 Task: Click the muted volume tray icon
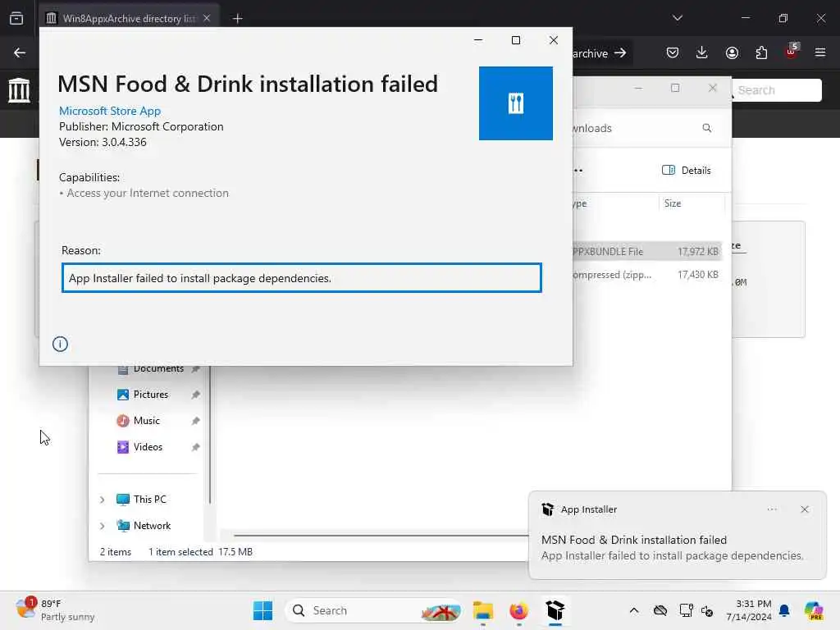pyautogui.click(x=707, y=611)
